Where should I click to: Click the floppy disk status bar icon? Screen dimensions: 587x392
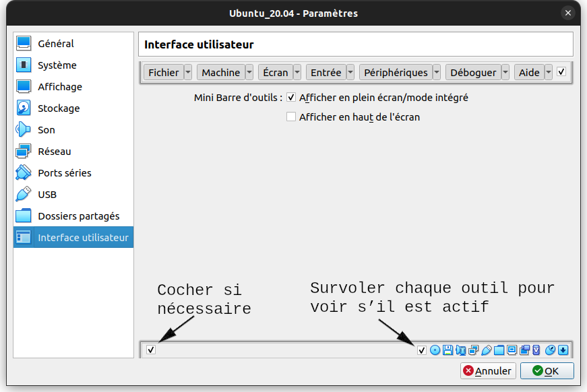click(x=448, y=350)
